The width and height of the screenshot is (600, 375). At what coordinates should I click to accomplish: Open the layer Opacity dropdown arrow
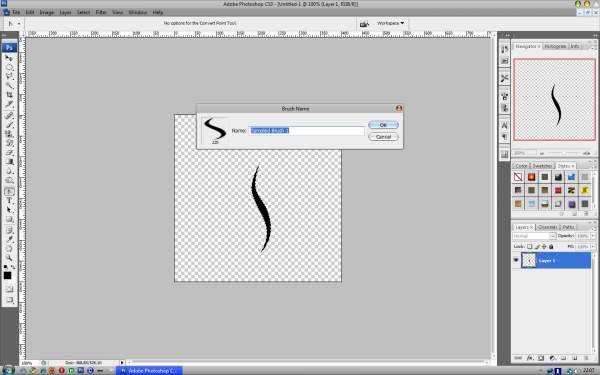(593, 236)
